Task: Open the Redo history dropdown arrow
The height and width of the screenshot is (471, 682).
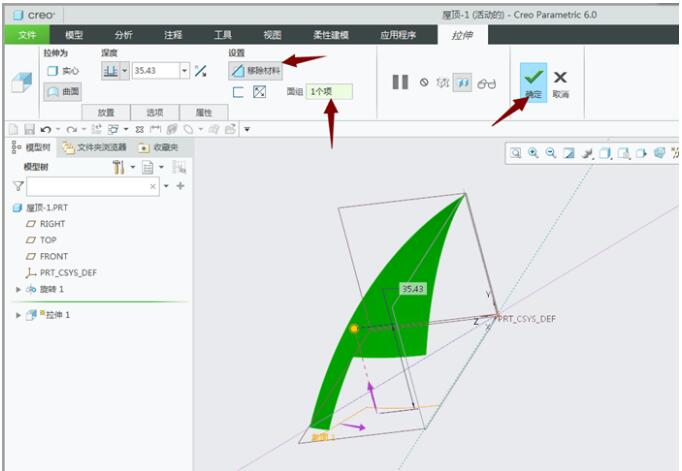Action: [84, 129]
